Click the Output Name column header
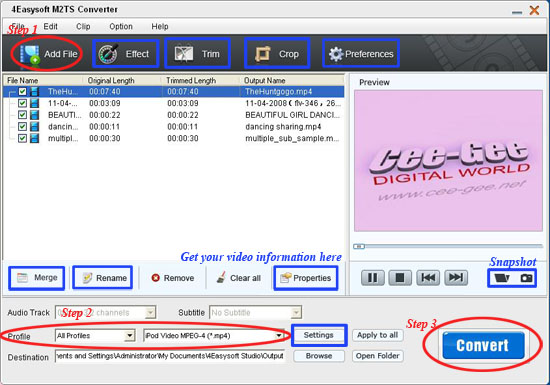Viewport: 550px width, 385px height. pyautogui.click(x=292, y=80)
